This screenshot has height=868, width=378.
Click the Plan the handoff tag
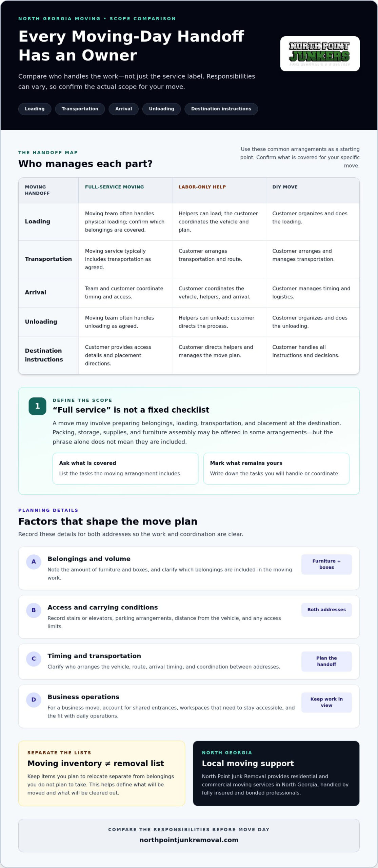[326, 662]
